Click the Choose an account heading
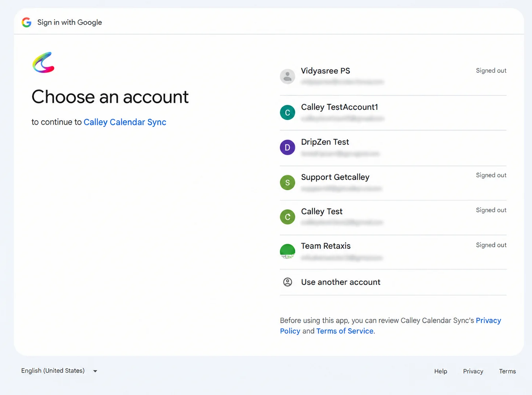Screen dimensions: 532x395 pyautogui.click(x=110, y=97)
